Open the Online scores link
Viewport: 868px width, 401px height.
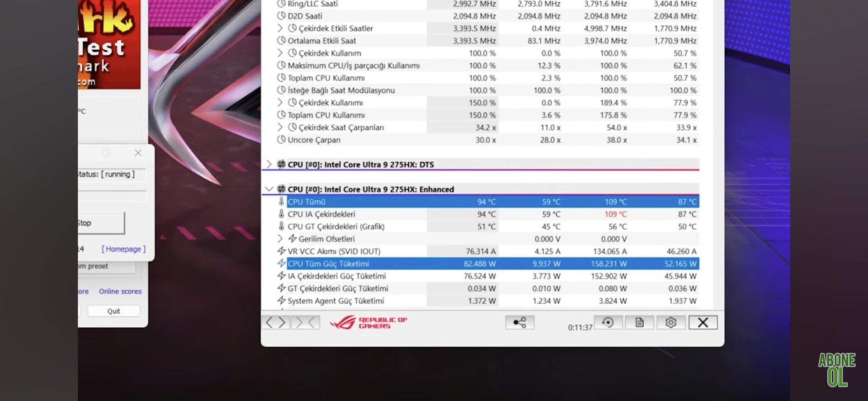coord(120,292)
